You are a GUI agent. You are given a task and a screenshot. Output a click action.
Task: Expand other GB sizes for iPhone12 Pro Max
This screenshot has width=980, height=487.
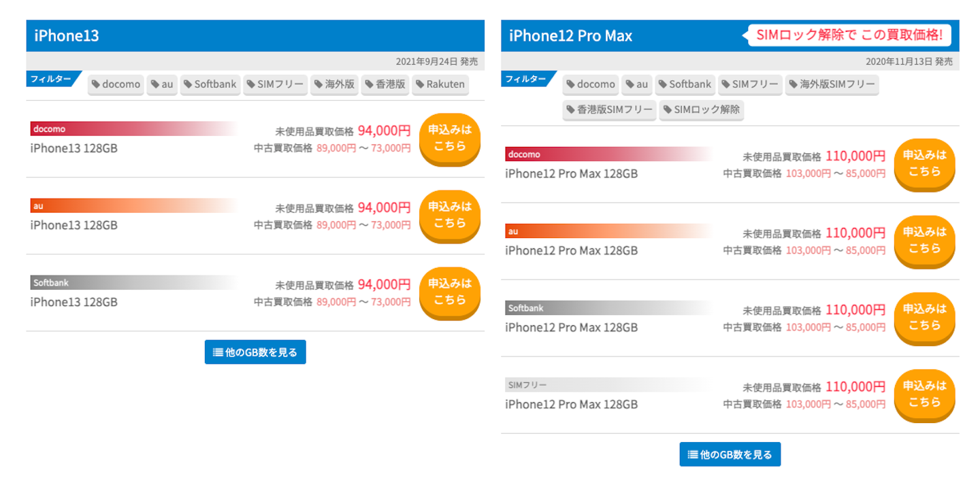coord(731,454)
